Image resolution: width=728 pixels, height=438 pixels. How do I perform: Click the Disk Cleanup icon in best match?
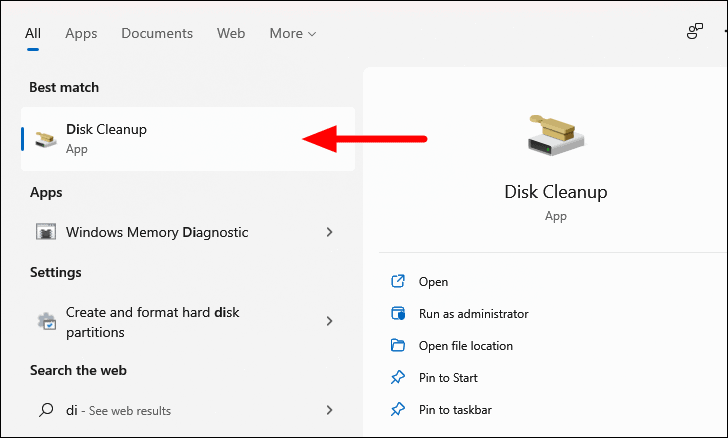46,139
